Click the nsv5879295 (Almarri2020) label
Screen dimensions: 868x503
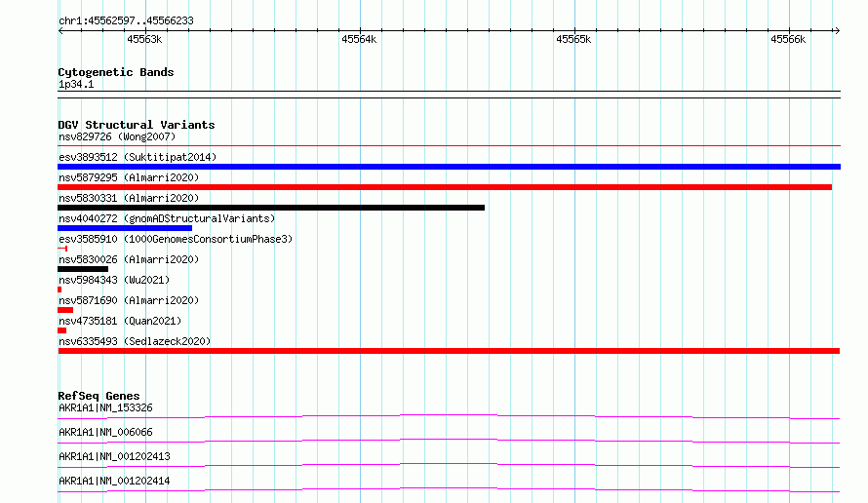129,177
